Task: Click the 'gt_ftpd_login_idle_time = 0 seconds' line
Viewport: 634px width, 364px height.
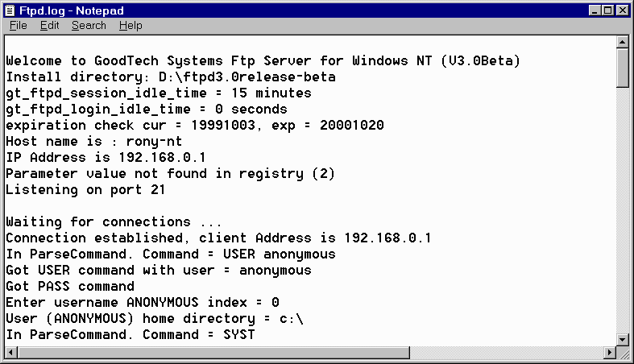Action: tap(147, 110)
